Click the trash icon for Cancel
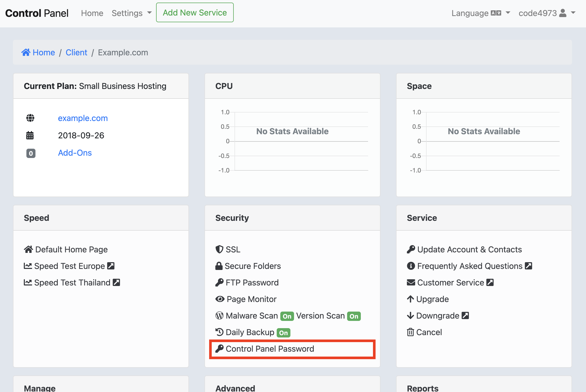 coord(411,332)
